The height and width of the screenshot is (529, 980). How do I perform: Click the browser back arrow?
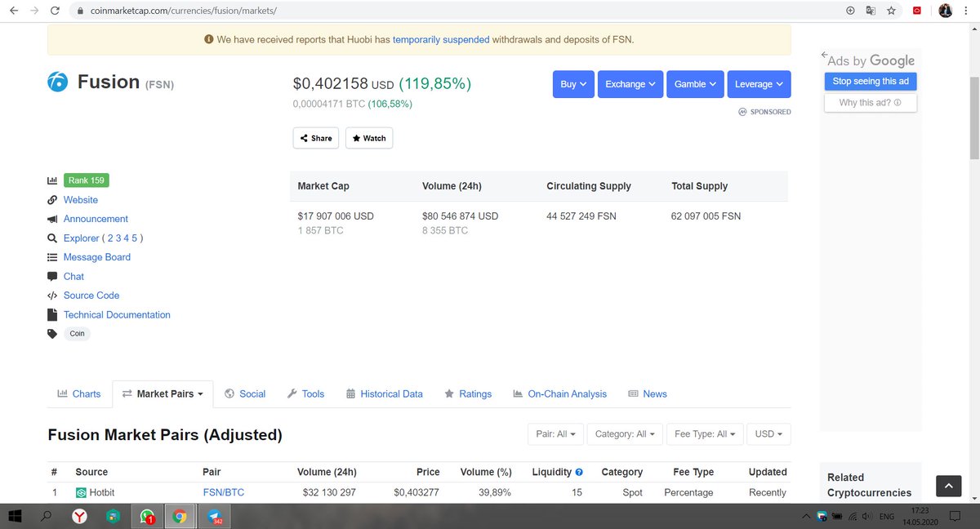click(x=13, y=11)
